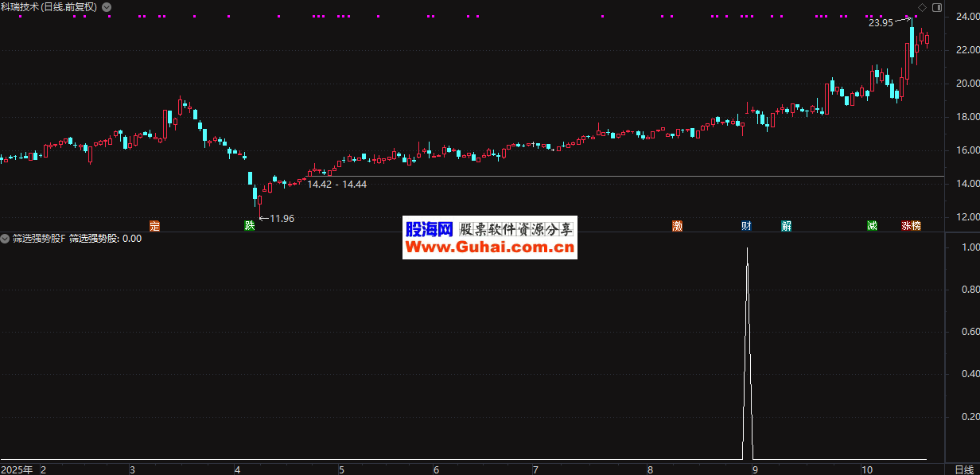Click the teal 解 event marker
This screenshot has width=980, height=475.
pyautogui.click(x=786, y=226)
